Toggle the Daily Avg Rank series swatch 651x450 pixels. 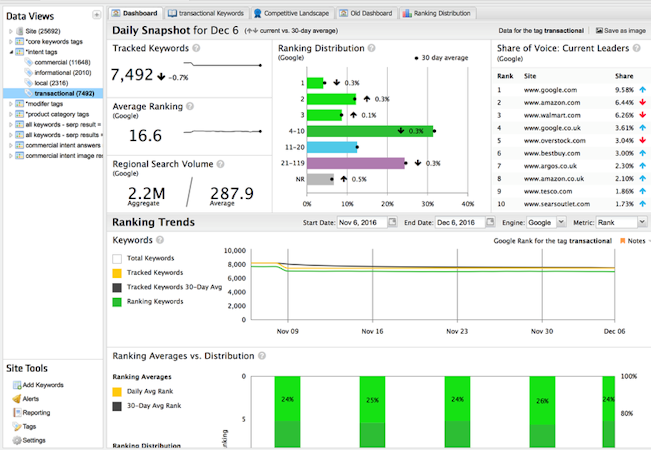click(x=117, y=391)
